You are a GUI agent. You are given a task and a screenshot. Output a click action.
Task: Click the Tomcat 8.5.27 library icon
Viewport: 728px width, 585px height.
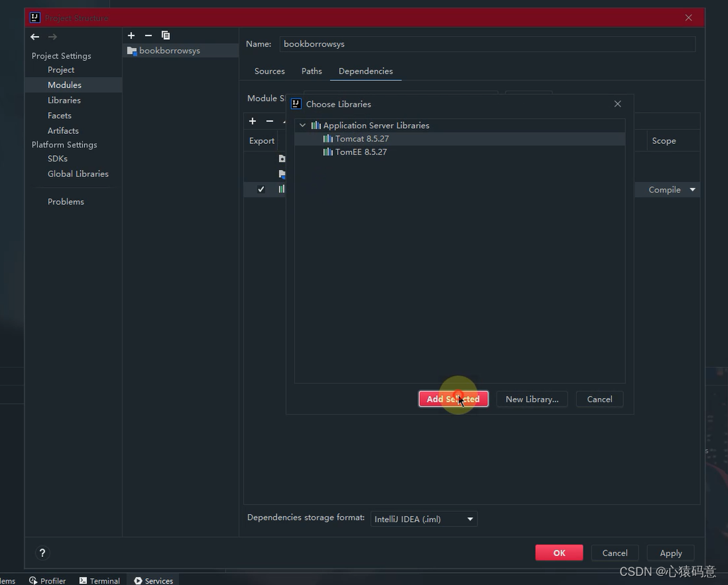(328, 138)
